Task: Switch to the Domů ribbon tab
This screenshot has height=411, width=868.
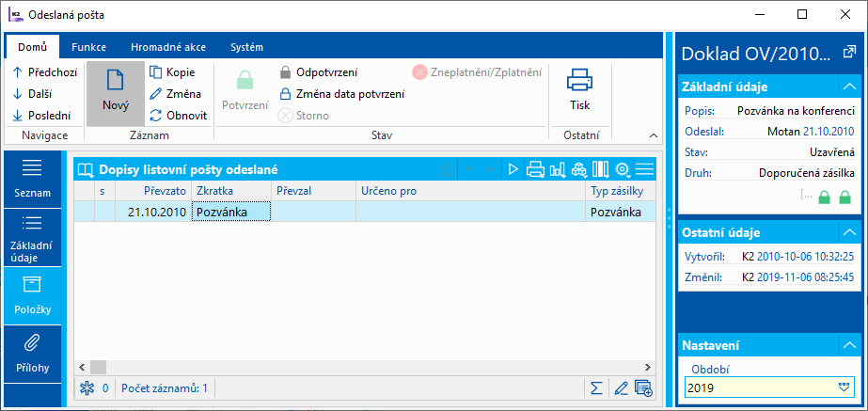Action: (32, 47)
